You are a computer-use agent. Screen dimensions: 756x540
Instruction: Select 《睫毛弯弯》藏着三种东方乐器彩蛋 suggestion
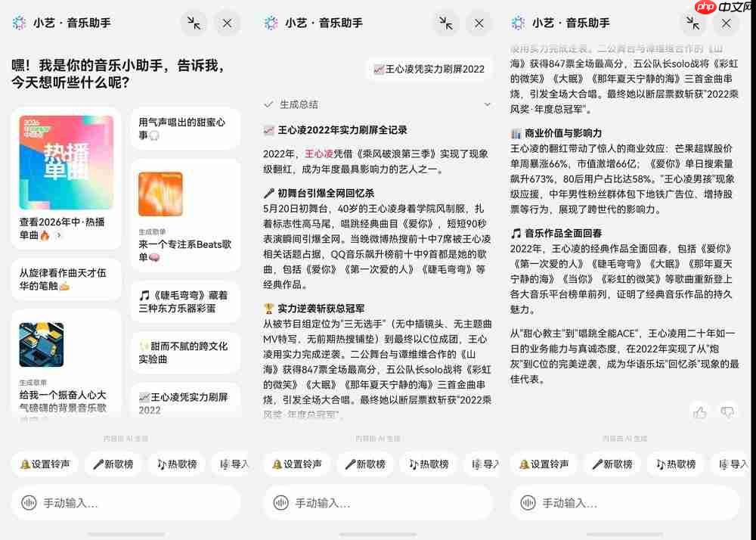point(185,301)
